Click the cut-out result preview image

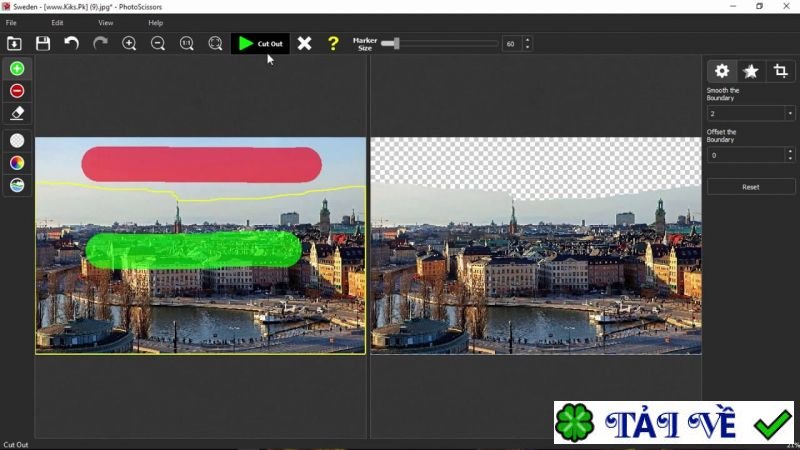(536, 245)
